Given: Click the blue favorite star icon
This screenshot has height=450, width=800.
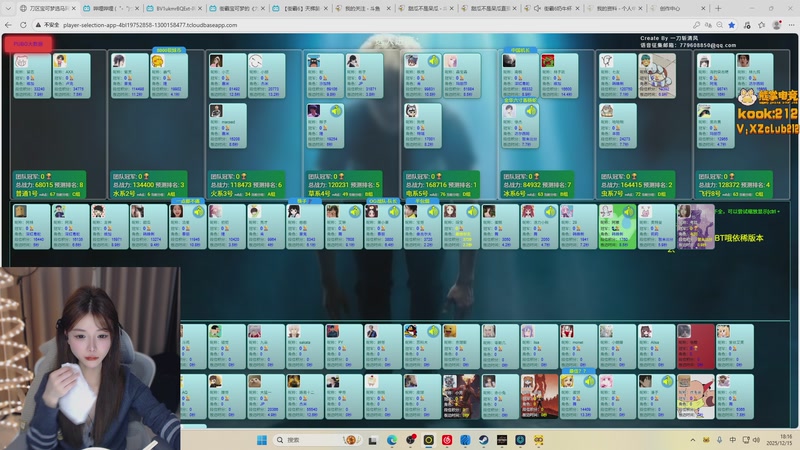Looking at the screenshot, I should pos(732,24).
